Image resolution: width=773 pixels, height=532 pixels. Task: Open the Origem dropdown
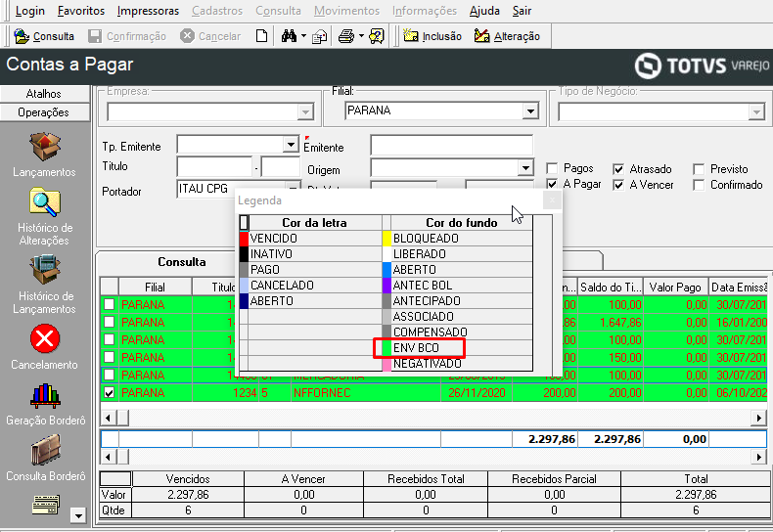(x=525, y=168)
